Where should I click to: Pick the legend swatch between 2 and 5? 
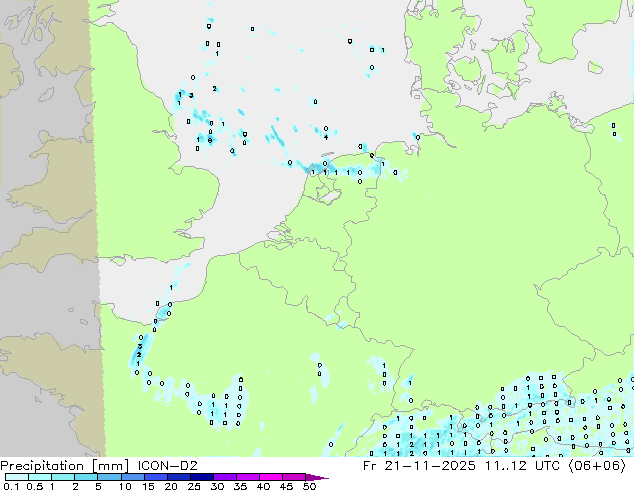[86, 477]
